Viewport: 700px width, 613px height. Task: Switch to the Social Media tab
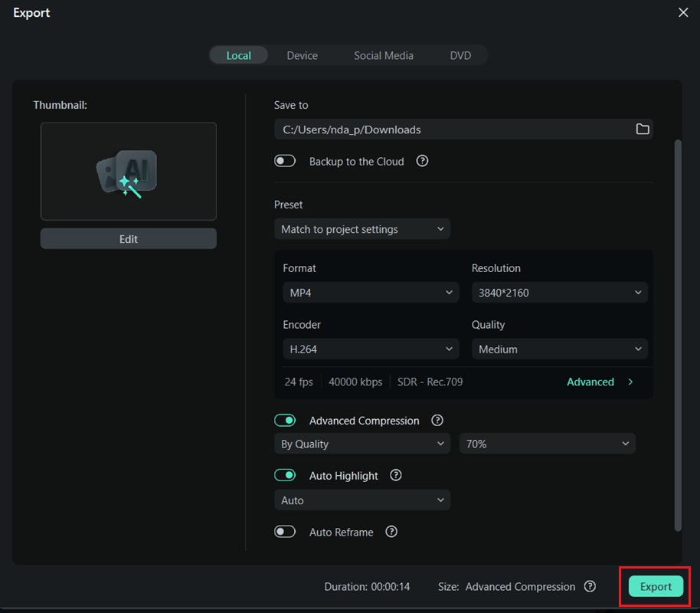coord(383,54)
